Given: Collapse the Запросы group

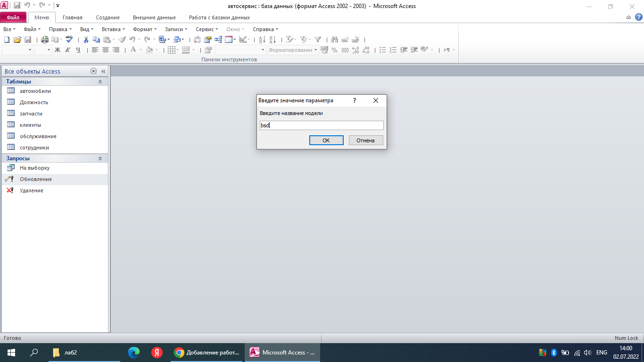Looking at the screenshot, I should point(100,158).
